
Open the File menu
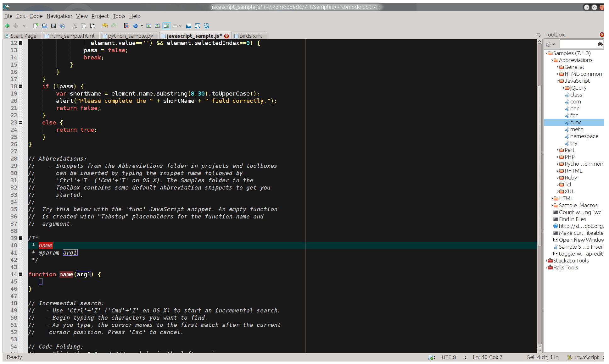tap(8, 16)
